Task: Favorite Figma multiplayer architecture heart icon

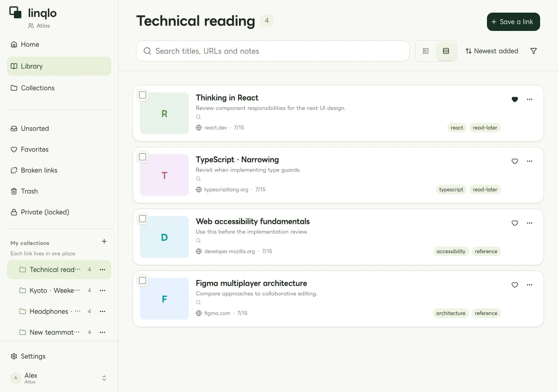Action: pyautogui.click(x=515, y=285)
